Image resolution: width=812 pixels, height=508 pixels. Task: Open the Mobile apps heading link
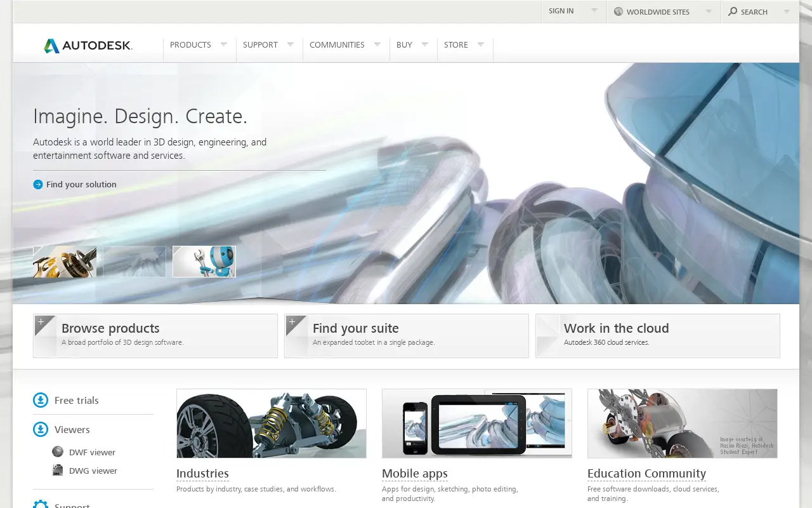coord(415,474)
